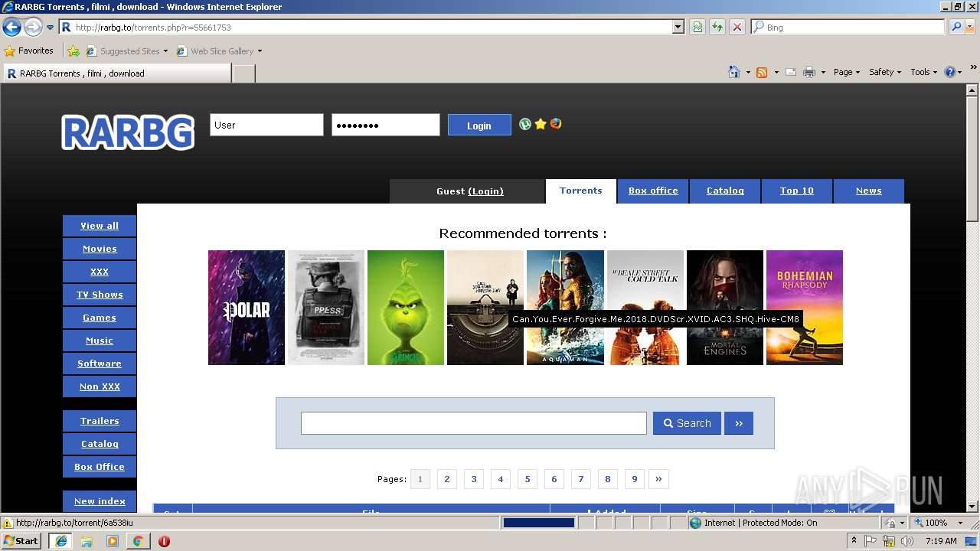Open the Music category

point(100,341)
